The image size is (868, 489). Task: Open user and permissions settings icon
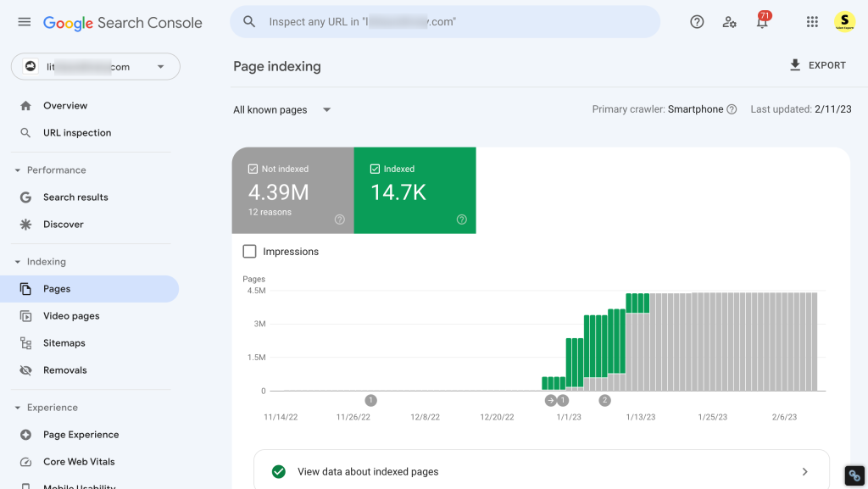pyautogui.click(x=730, y=21)
